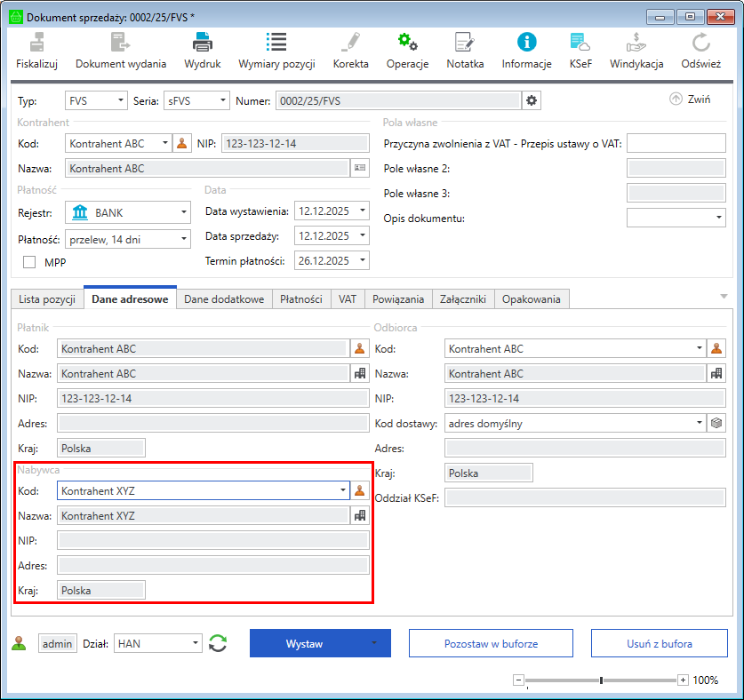Switch to the Lista pozycji tab

tap(47, 299)
